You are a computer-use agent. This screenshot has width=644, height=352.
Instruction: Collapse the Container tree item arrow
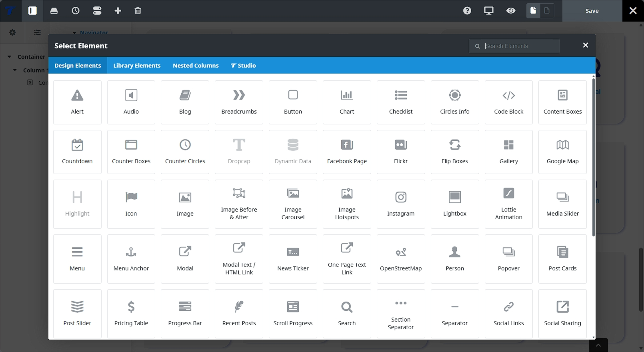click(9, 57)
